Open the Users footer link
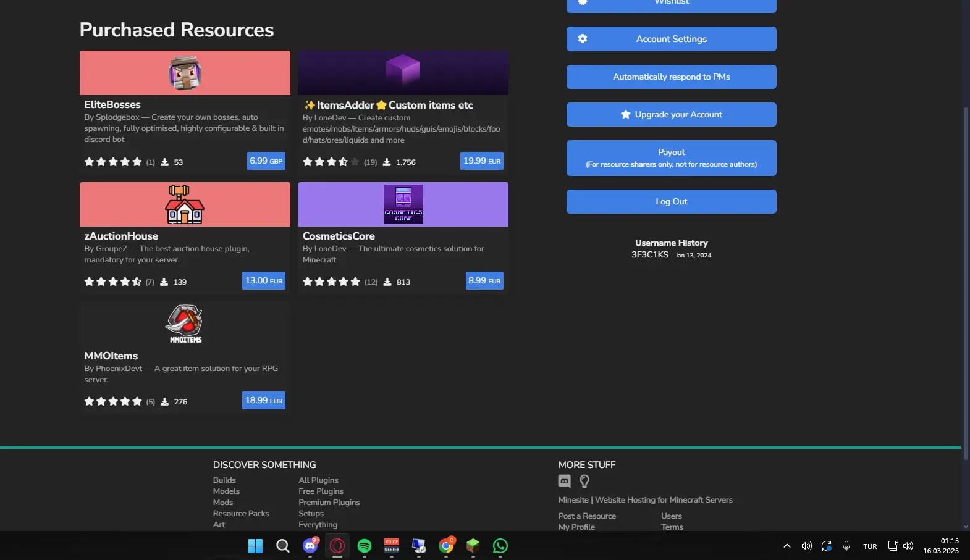Viewport: 970px width, 560px height. tap(672, 516)
